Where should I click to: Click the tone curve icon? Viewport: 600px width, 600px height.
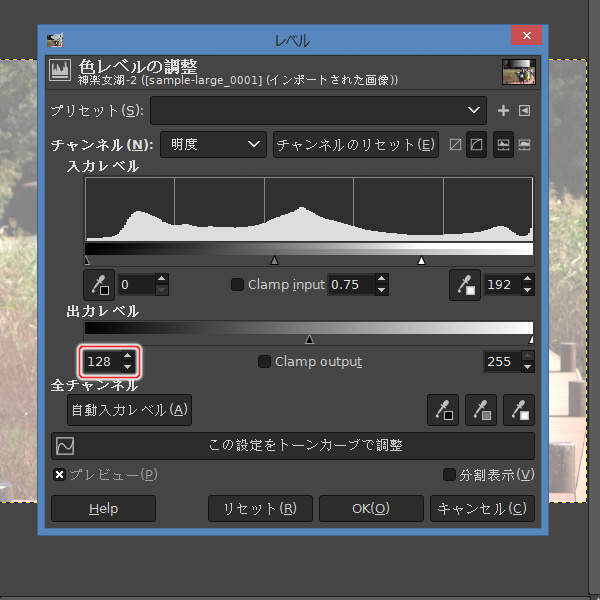click(x=65, y=446)
